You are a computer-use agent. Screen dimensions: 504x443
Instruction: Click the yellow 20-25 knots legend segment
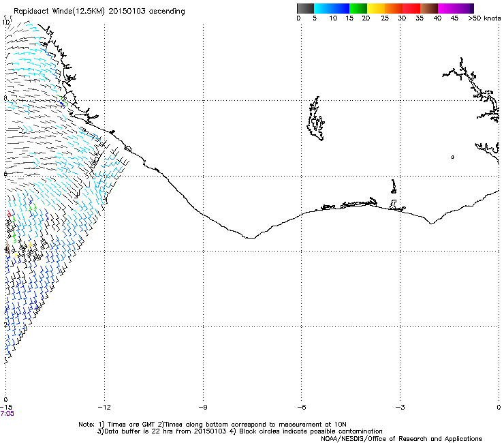click(x=376, y=8)
